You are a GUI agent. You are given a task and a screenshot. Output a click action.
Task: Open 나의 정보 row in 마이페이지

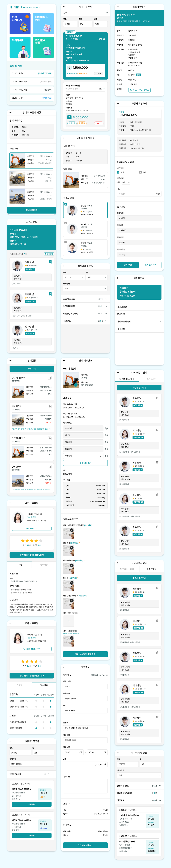tap(139, 329)
